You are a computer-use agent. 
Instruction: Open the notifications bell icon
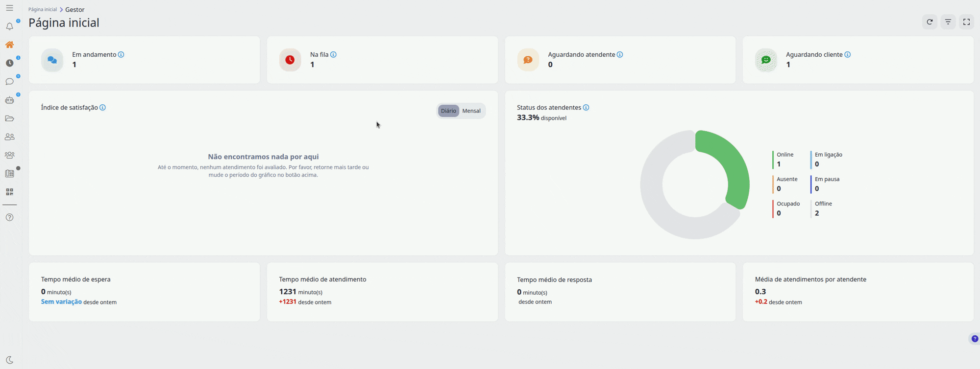pyautogui.click(x=9, y=26)
